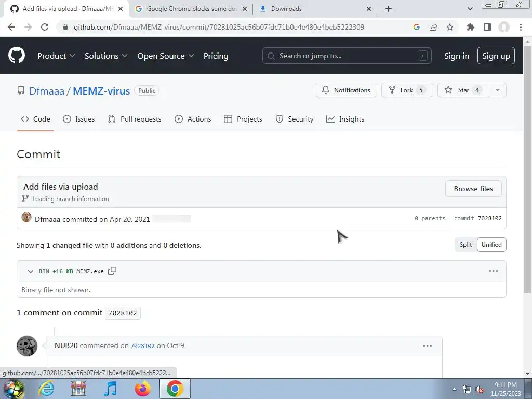Click the Pricing link

point(216,56)
